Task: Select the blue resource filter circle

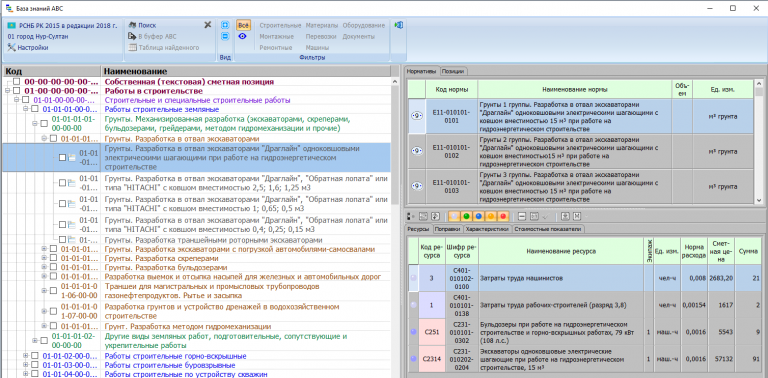Action: click(x=479, y=216)
